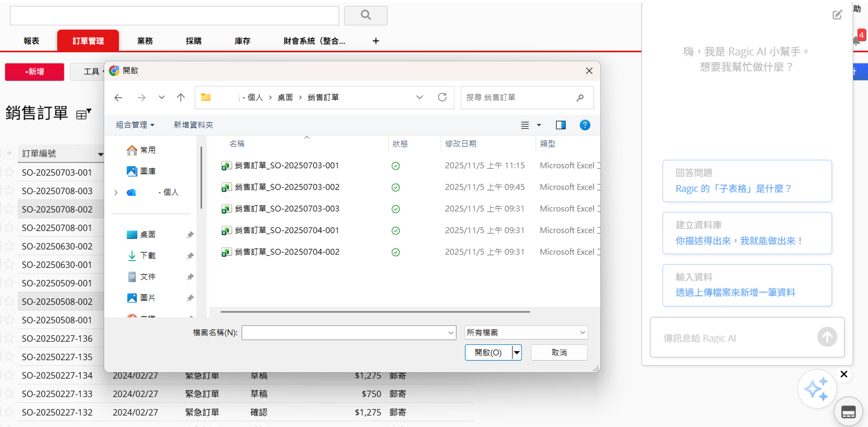Switch to the 採購 tab
868x427 pixels.
pyautogui.click(x=194, y=41)
